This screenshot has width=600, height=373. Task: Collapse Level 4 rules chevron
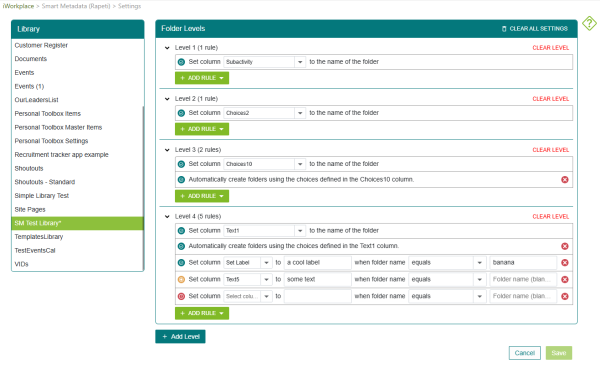pyautogui.click(x=167, y=217)
